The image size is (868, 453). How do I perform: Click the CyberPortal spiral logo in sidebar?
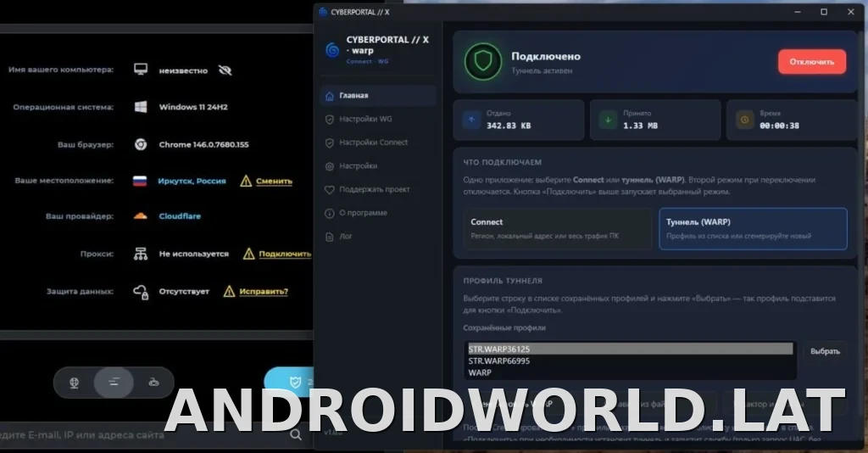(332, 50)
